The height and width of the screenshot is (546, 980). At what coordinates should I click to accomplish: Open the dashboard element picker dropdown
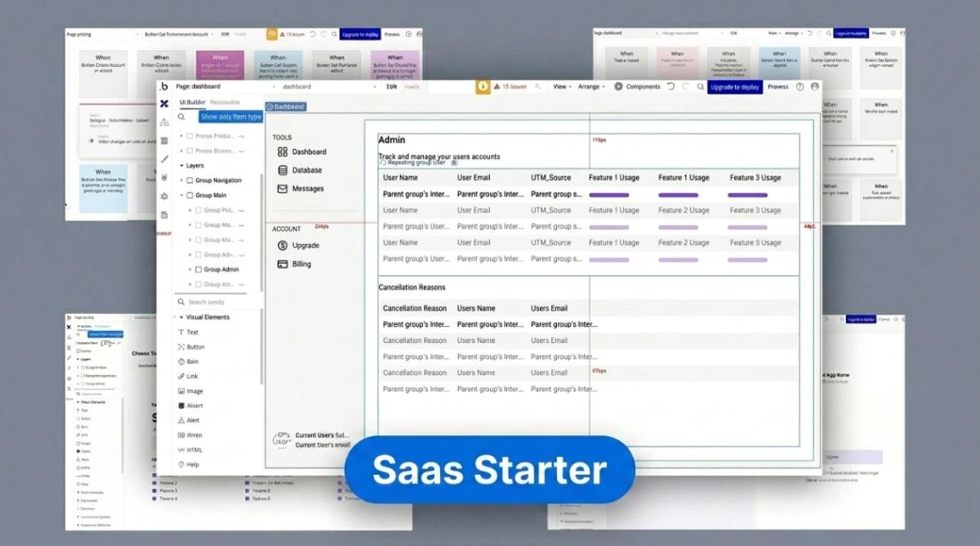point(329,87)
